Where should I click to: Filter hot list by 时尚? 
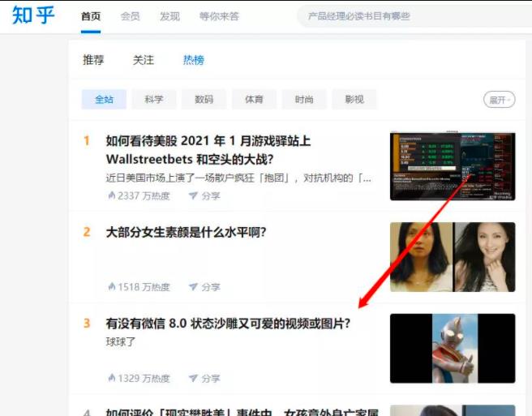pyautogui.click(x=304, y=100)
